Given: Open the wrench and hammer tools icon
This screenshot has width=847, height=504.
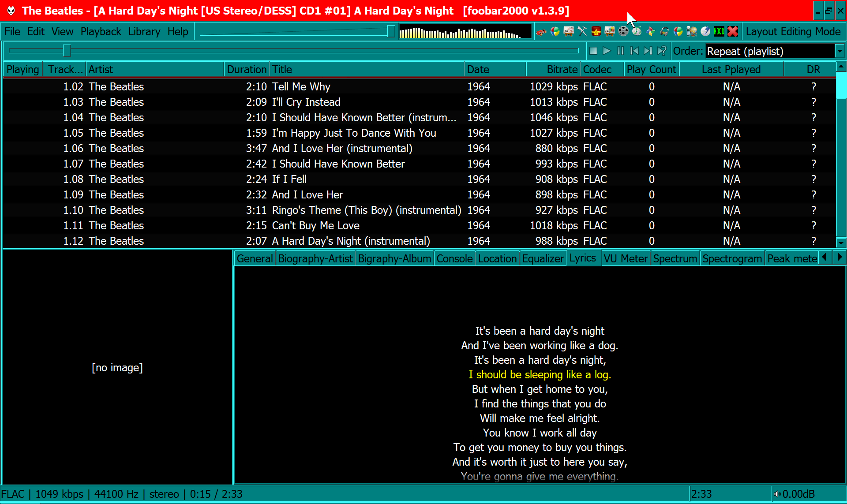Looking at the screenshot, I should [582, 31].
